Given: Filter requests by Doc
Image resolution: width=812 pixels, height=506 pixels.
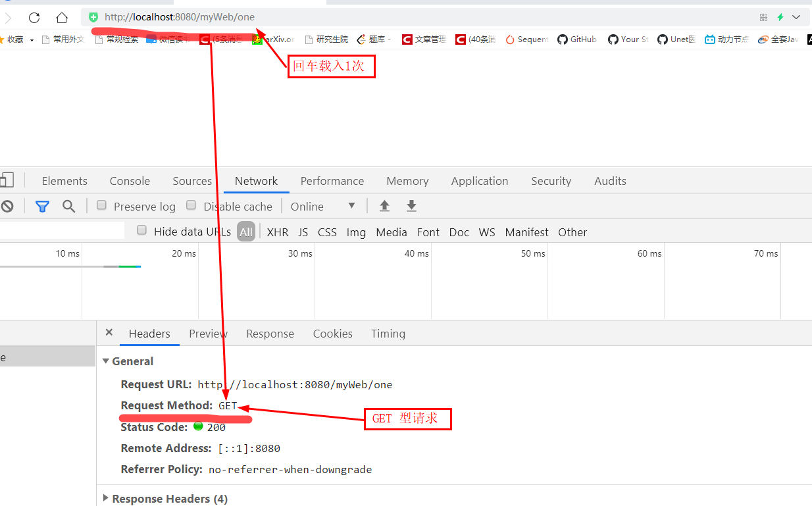Looking at the screenshot, I should click(459, 232).
